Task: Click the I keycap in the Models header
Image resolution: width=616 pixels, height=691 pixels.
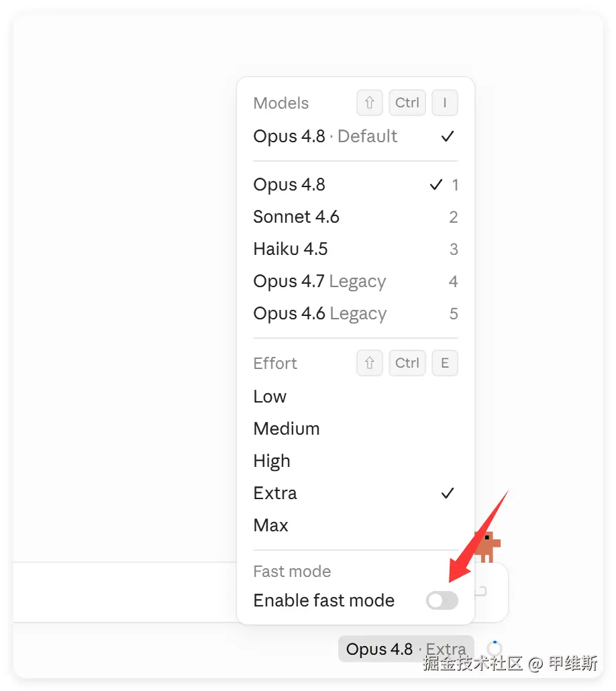Action: click(x=444, y=103)
